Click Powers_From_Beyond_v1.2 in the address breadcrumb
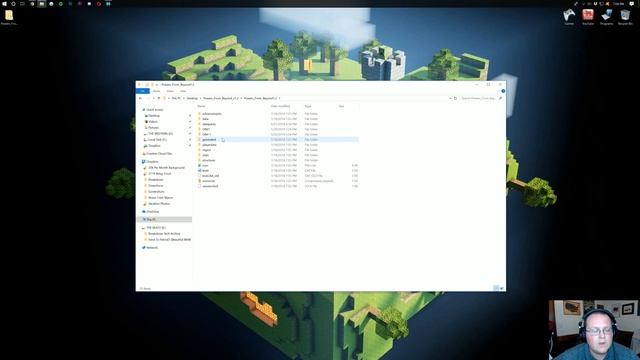The width and height of the screenshot is (640, 360). (221, 98)
